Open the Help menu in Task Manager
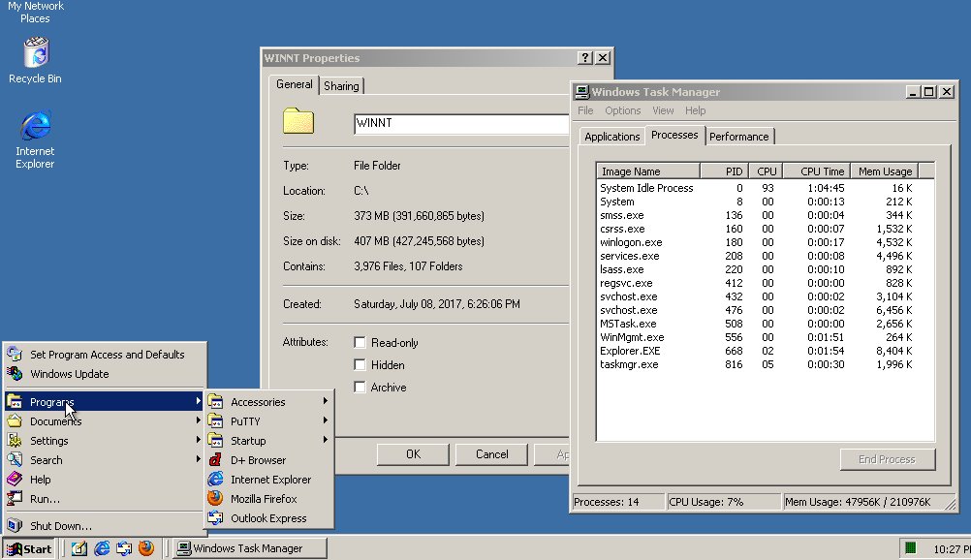 pyautogui.click(x=695, y=110)
